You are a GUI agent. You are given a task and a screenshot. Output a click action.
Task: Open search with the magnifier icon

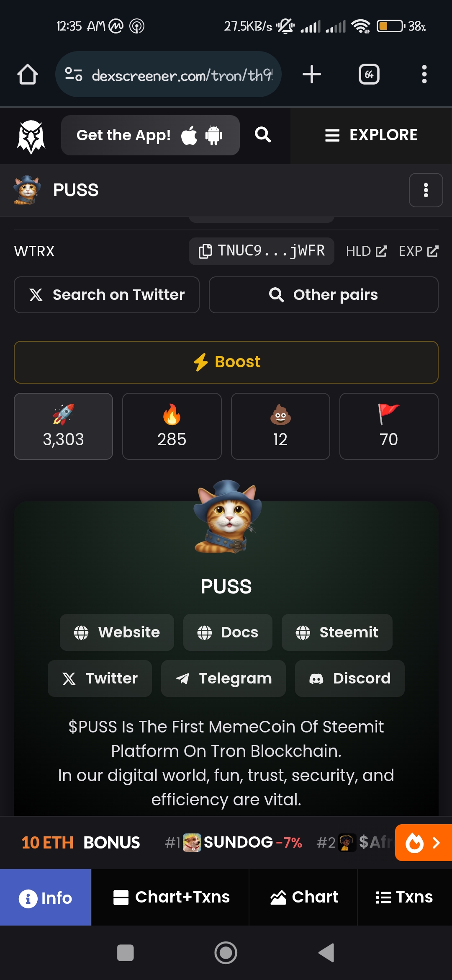click(263, 135)
